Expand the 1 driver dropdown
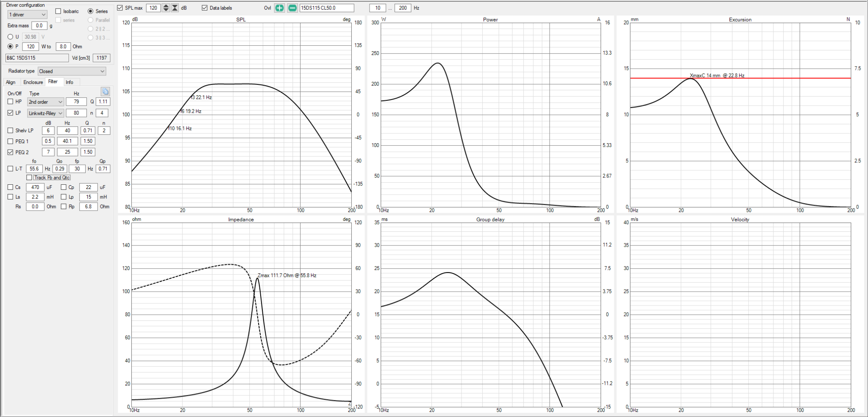This screenshot has height=417, width=868. pos(27,15)
